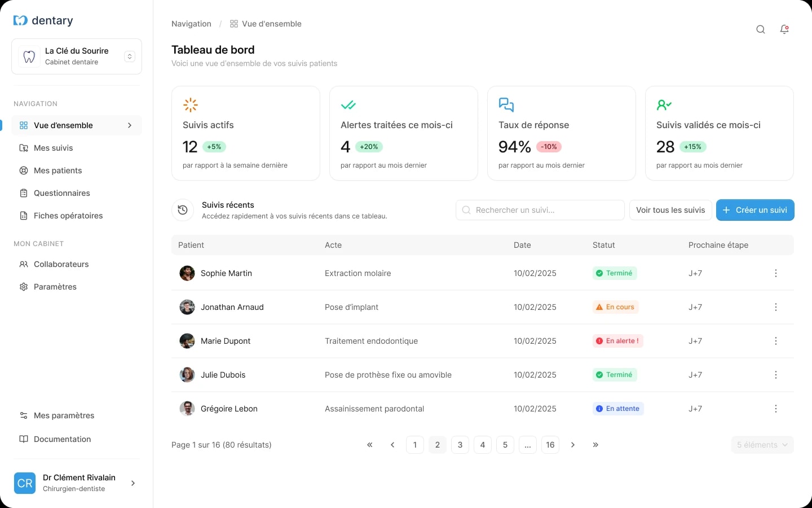Open the notifications bell icon

[784, 29]
